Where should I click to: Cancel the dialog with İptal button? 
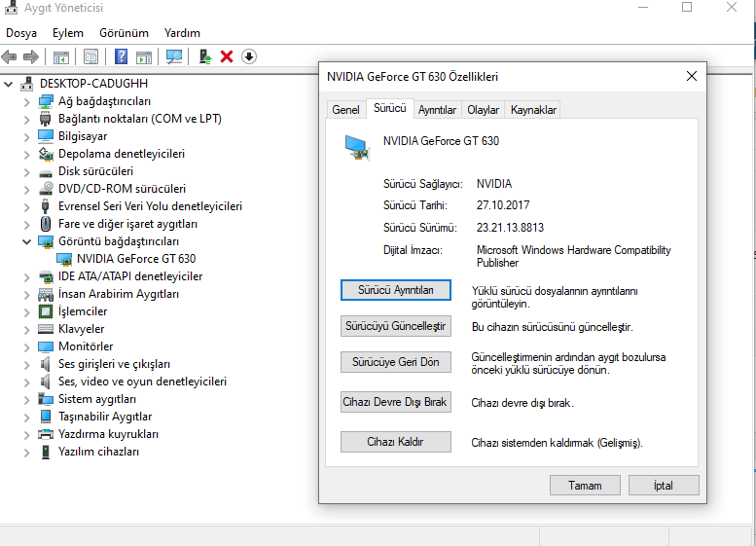(x=664, y=486)
